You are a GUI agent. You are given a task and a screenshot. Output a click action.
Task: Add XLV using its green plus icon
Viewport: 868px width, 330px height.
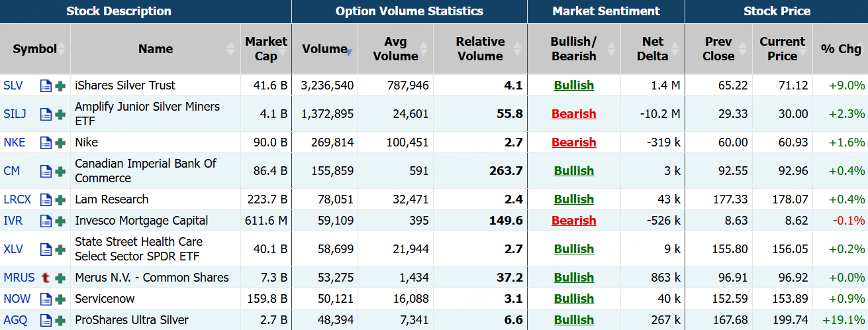60,250
